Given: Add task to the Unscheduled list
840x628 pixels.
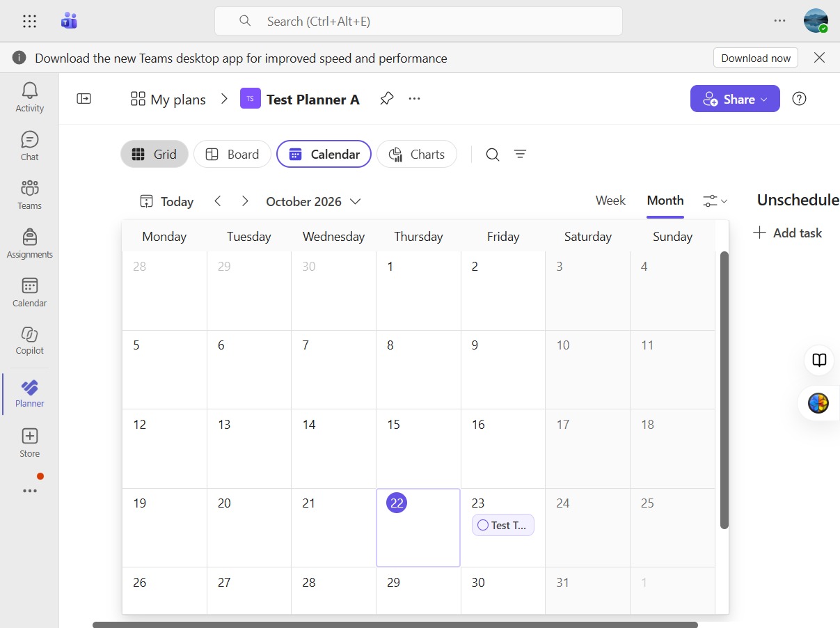Looking at the screenshot, I should pyautogui.click(x=788, y=233).
